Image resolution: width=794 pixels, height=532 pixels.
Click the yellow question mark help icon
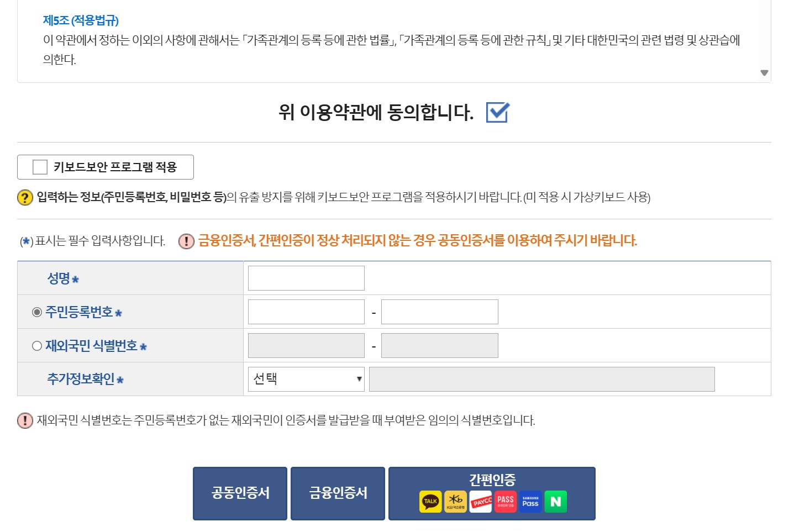click(24, 197)
